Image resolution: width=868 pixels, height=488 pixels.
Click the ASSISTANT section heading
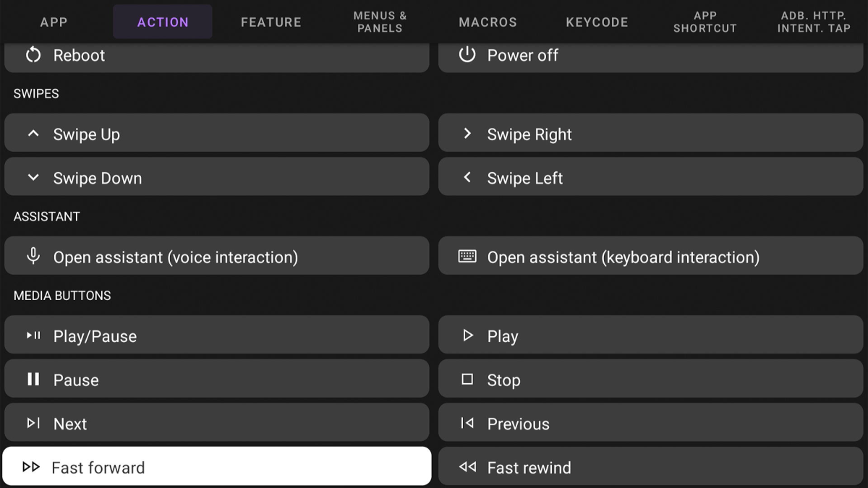tap(47, 216)
